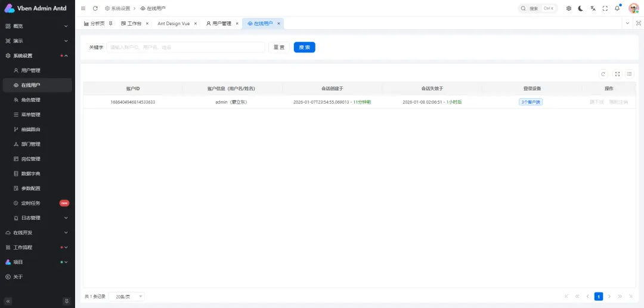The height and width of the screenshot is (308, 644).
Task: Select 在线用户 in the sidebar
Action: point(38,85)
